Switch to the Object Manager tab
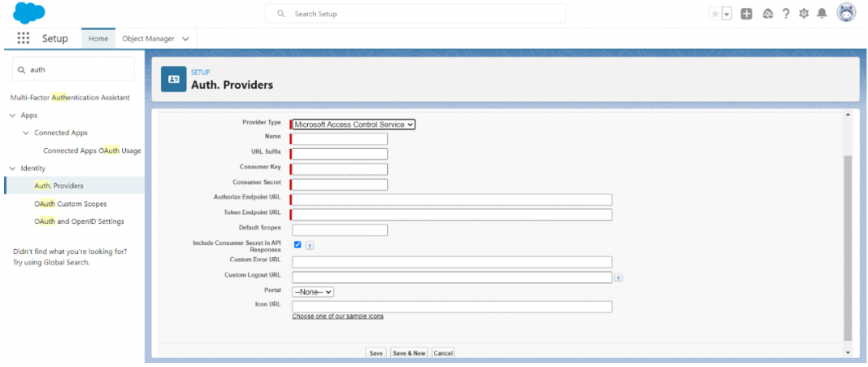The height and width of the screenshot is (367, 868). 154,38
